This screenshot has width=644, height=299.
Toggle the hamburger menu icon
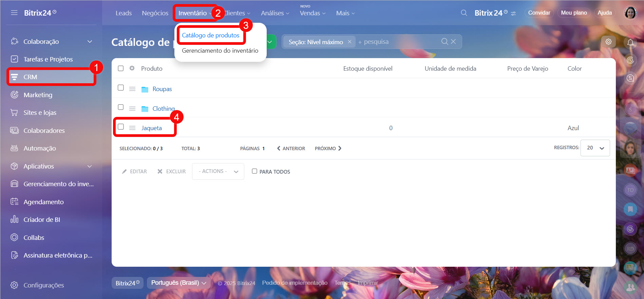tap(14, 13)
